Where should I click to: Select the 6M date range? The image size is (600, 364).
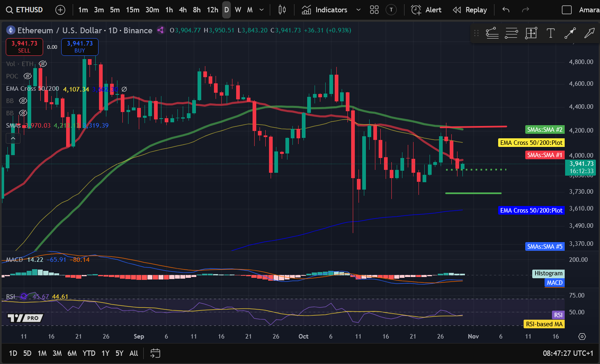pos(72,353)
